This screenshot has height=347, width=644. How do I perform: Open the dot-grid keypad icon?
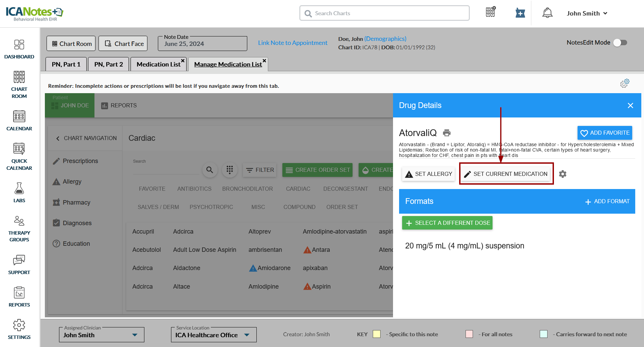pyautogui.click(x=230, y=170)
